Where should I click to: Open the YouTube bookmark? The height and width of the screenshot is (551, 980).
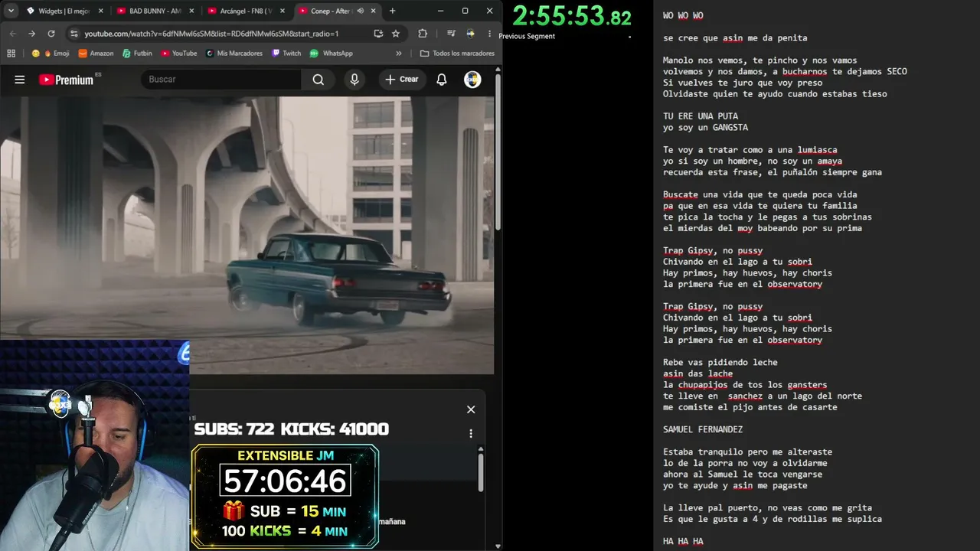[178, 54]
